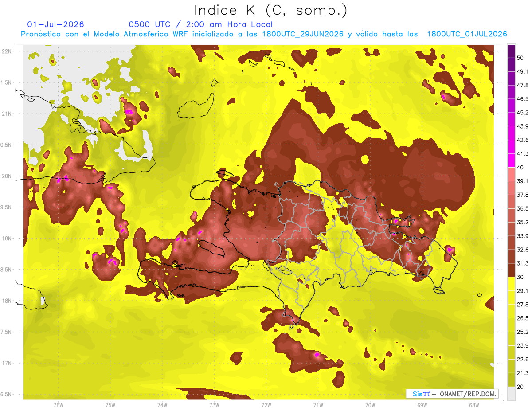This screenshot has height=411, width=532.
Task: Click the '68W' longitude label
Action: pos(474,405)
